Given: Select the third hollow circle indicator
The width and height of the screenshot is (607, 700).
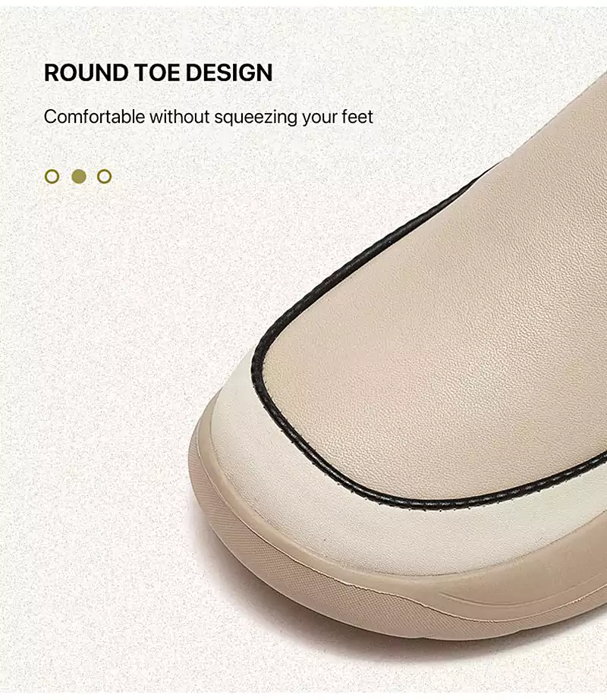Looking at the screenshot, I should tap(104, 177).
